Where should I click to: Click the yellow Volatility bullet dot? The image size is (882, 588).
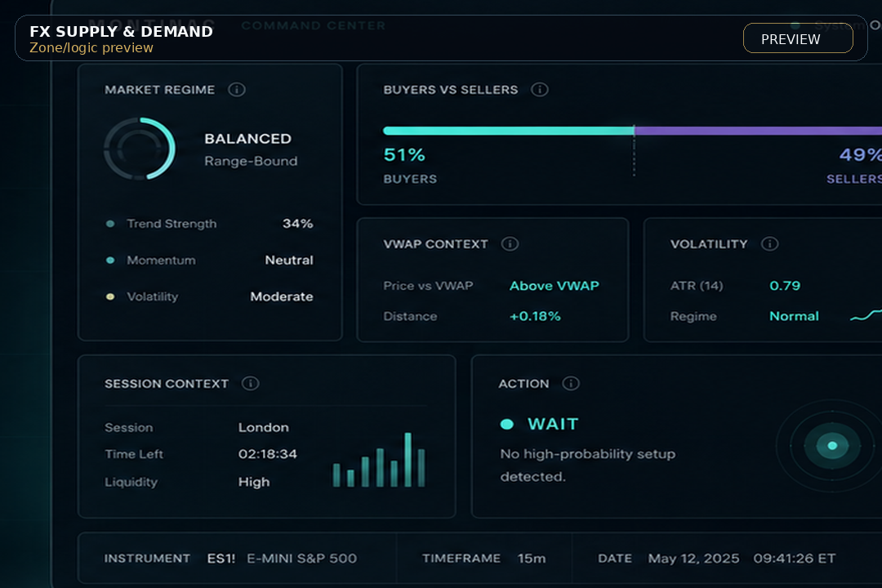click(110, 296)
